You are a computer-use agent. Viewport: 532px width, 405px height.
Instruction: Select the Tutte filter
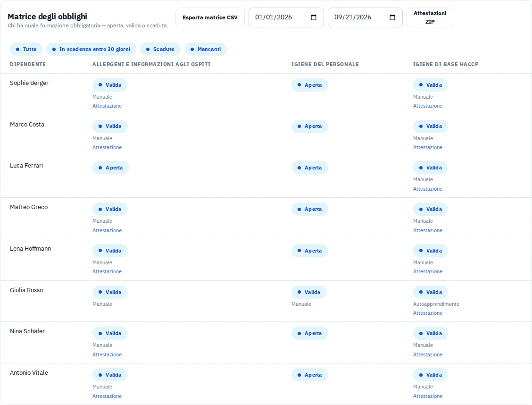[26, 49]
